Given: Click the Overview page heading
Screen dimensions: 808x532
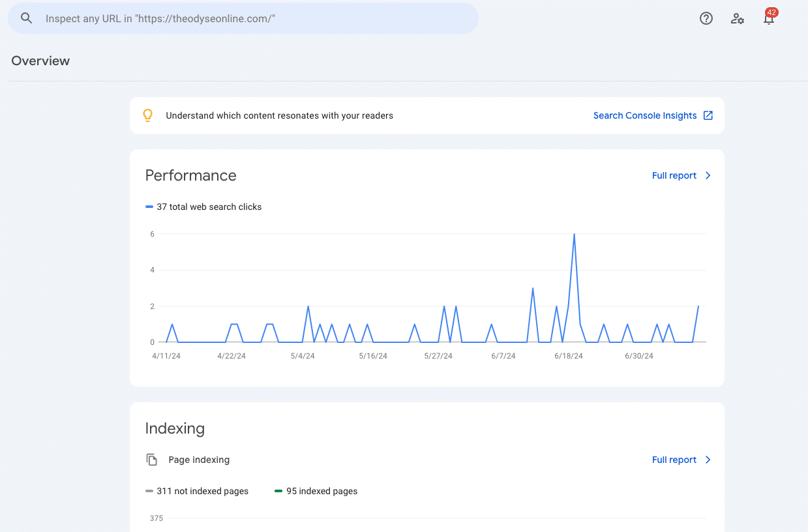Looking at the screenshot, I should coord(40,61).
